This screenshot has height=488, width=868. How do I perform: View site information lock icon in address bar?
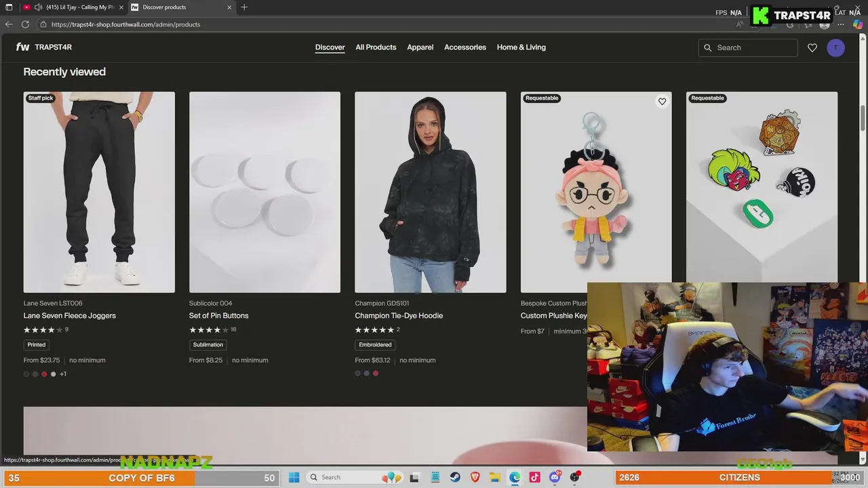coord(43,24)
